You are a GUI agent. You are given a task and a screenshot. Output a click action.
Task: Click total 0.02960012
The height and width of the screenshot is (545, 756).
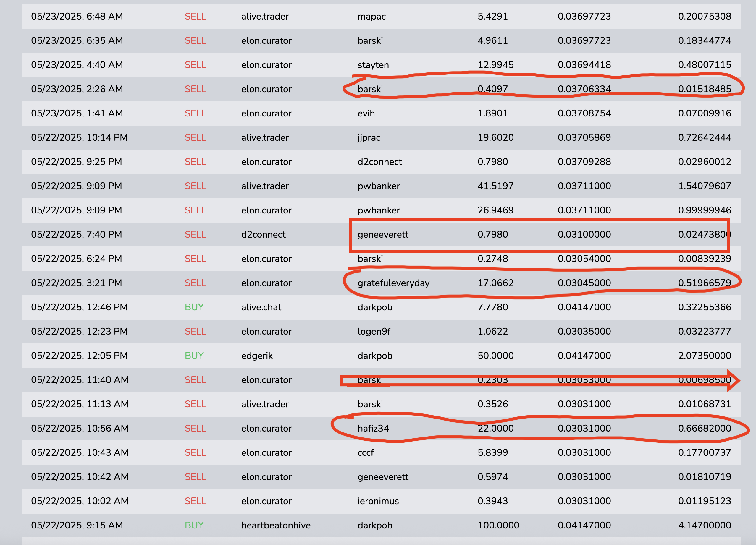click(704, 162)
